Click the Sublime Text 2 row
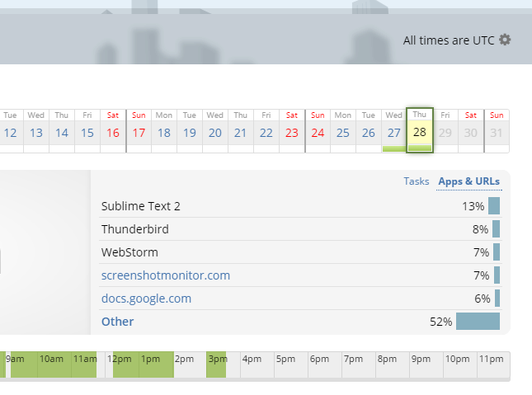 coord(300,206)
